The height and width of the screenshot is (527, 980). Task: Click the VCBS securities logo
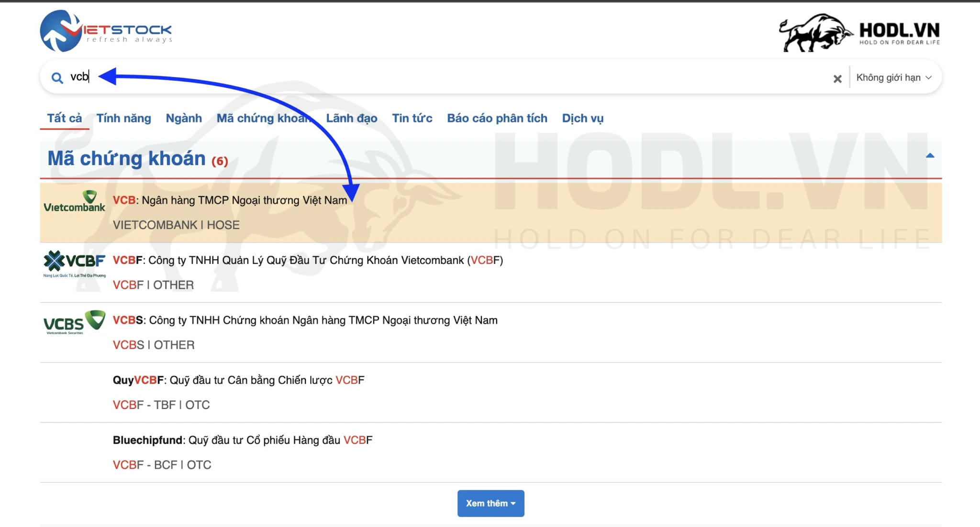[74, 322]
